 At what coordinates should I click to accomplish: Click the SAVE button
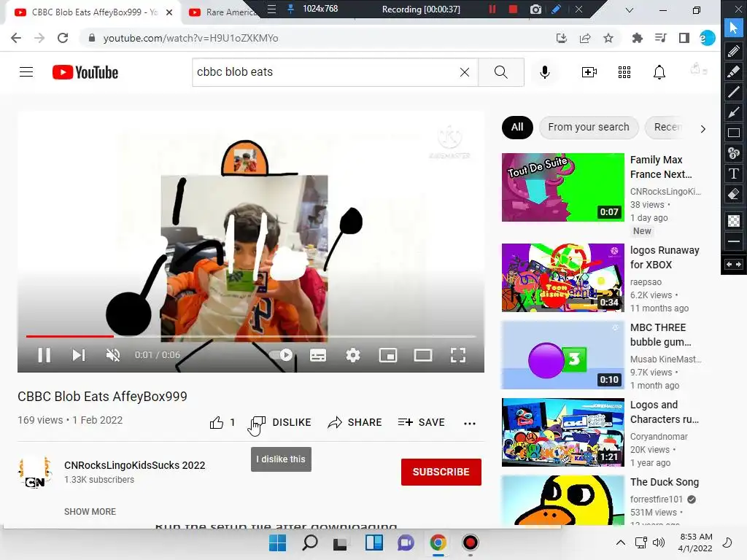(x=421, y=422)
